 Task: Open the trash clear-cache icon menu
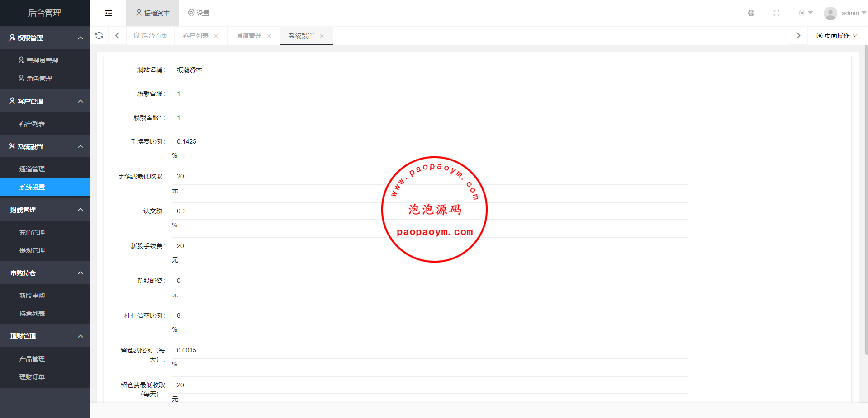pyautogui.click(x=805, y=13)
